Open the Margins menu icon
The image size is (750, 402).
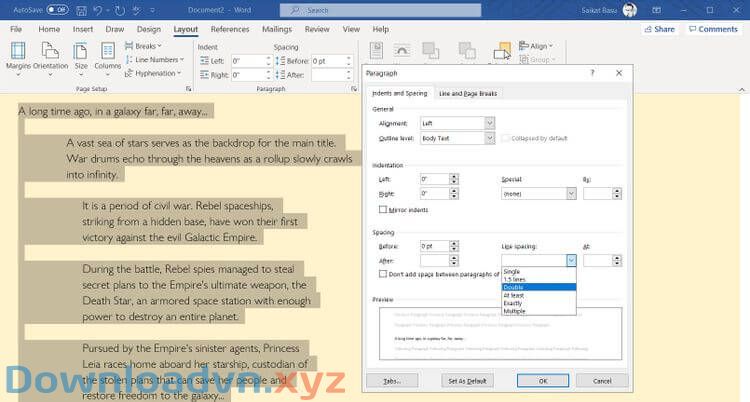18,51
